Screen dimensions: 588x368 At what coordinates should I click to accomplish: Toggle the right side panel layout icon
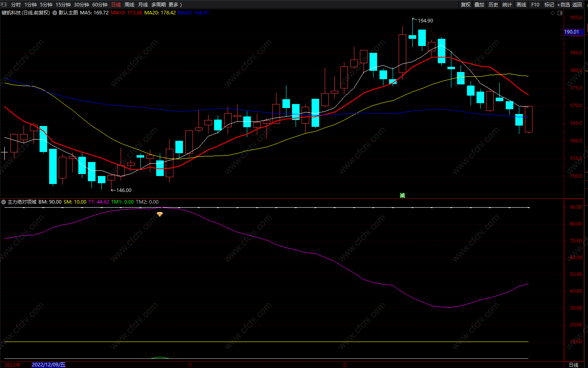[x=560, y=13]
